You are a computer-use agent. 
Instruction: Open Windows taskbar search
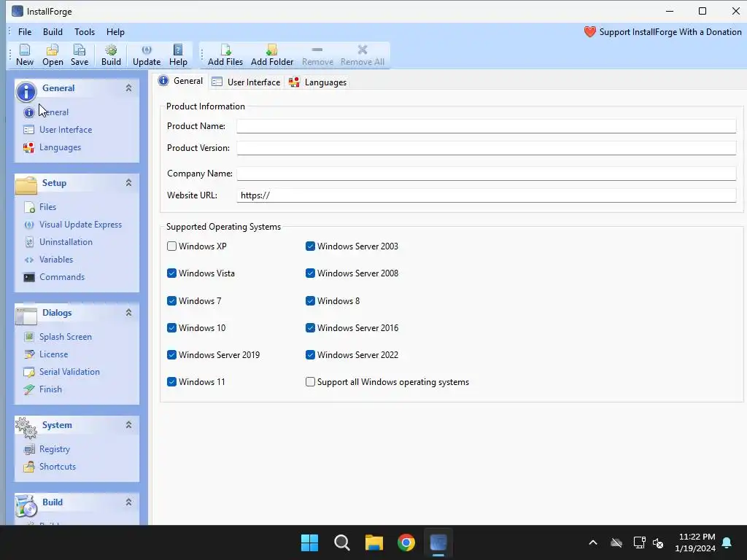click(342, 542)
